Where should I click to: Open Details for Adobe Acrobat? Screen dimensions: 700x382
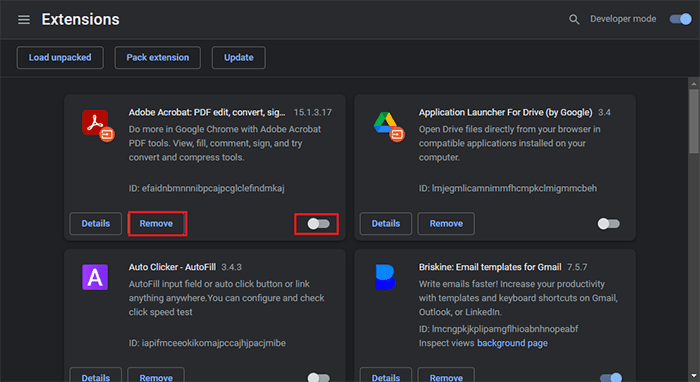coord(96,224)
